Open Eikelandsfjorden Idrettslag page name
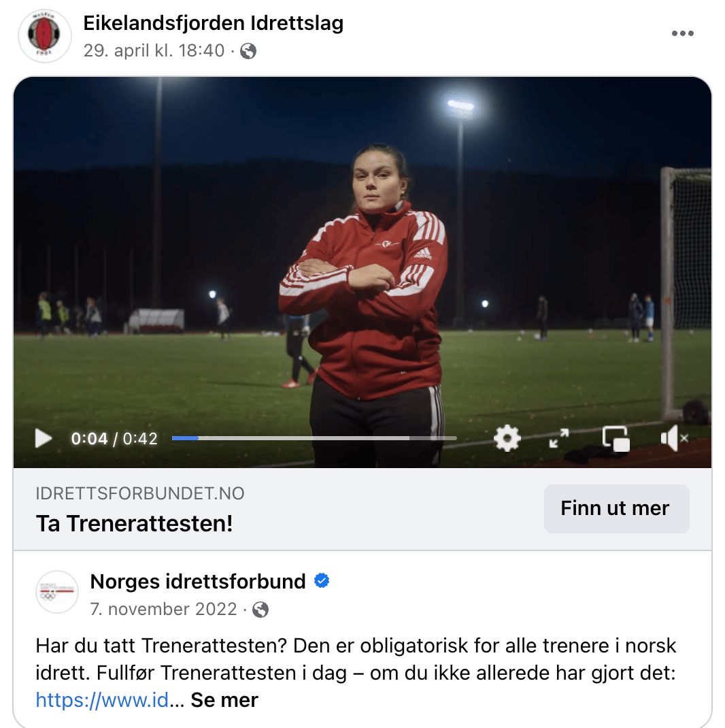 click(213, 23)
